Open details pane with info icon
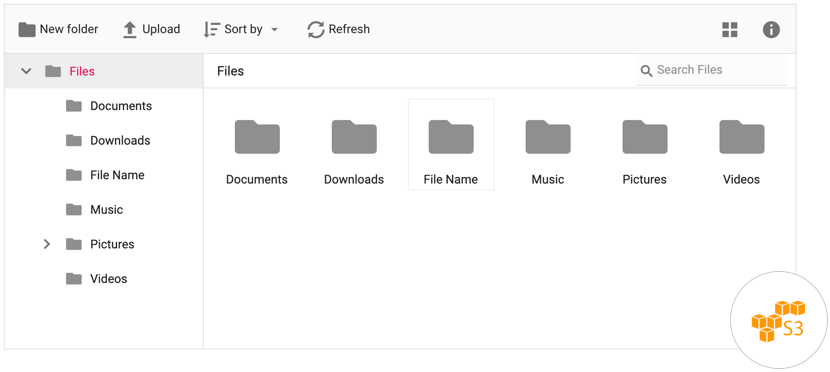The width and height of the screenshot is (830, 372). point(771,30)
